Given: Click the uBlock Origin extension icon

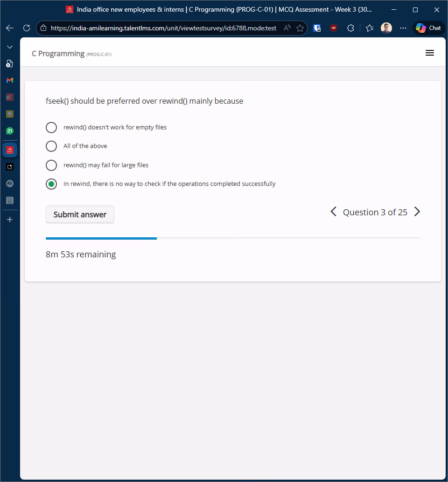Looking at the screenshot, I should click(334, 28).
